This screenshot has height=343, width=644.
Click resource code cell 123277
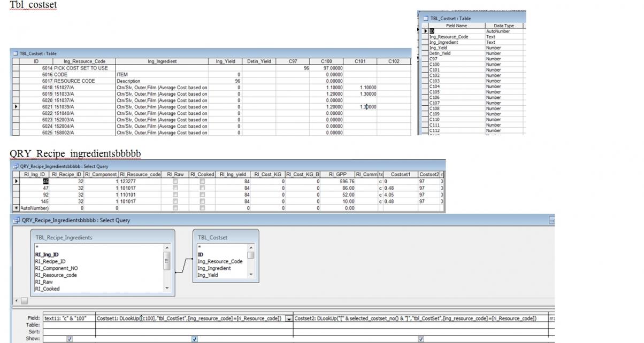click(140, 182)
